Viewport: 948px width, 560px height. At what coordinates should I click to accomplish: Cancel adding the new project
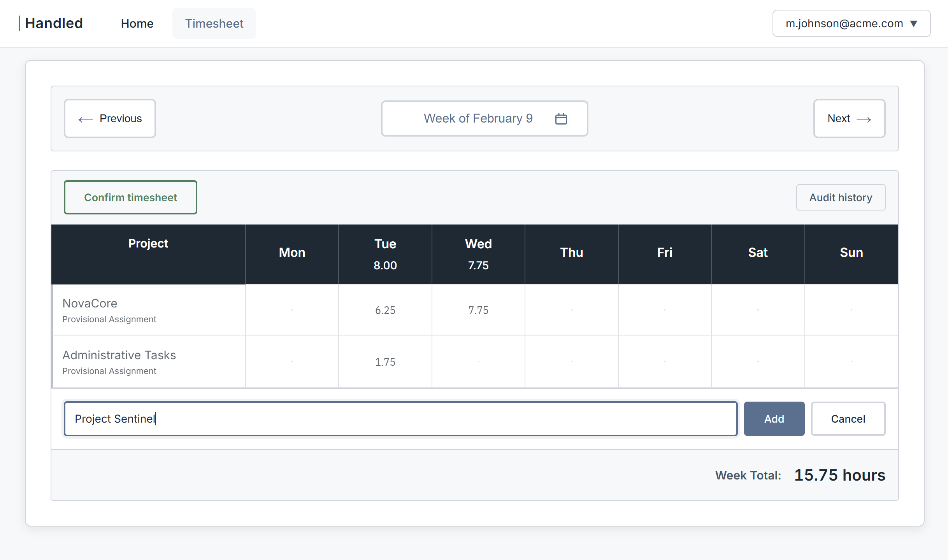pos(848,419)
